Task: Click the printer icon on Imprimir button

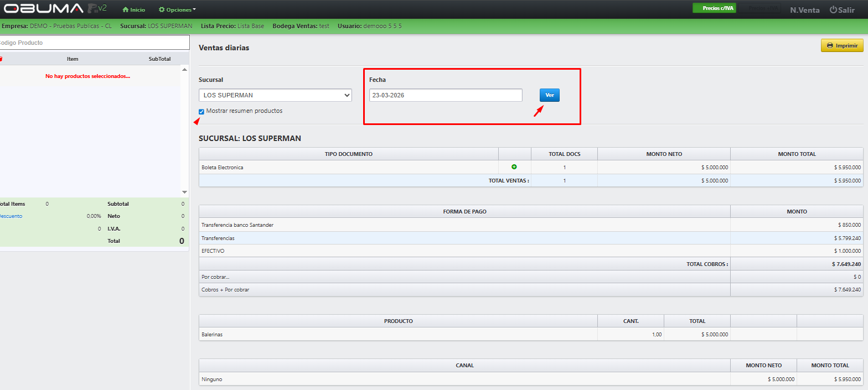Action: (829, 45)
